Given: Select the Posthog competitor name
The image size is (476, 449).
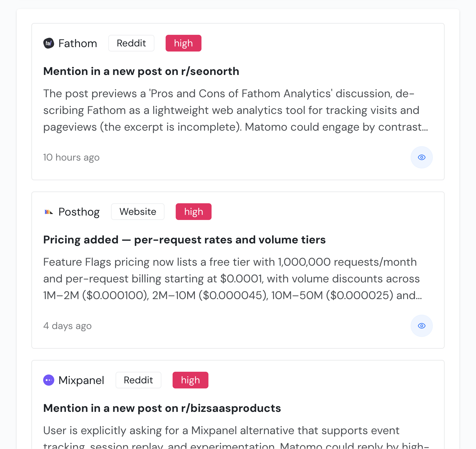Looking at the screenshot, I should click(79, 212).
